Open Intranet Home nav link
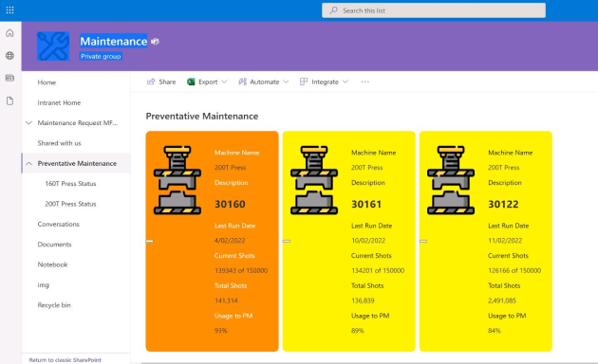 point(59,102)
